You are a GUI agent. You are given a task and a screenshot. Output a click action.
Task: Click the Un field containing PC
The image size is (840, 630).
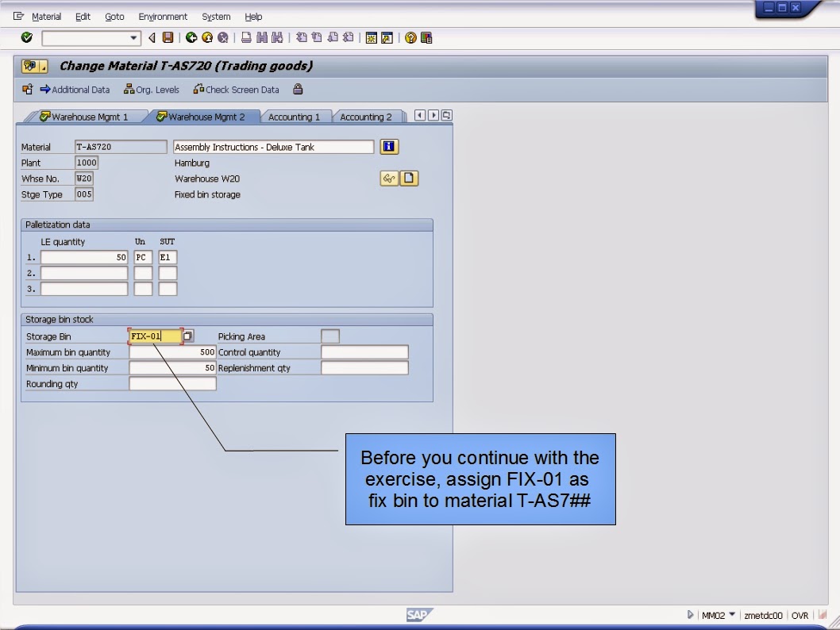(x=143, y=257)
